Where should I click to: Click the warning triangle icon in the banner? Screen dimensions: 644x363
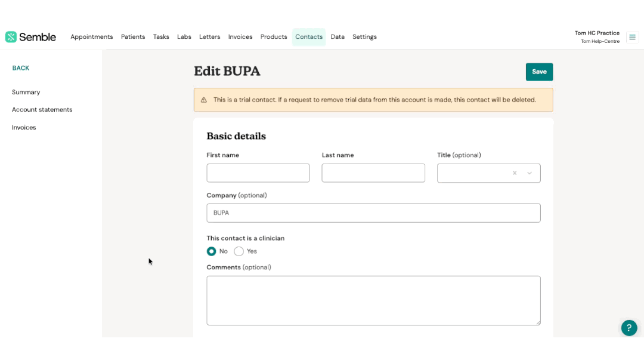[204, 100]
